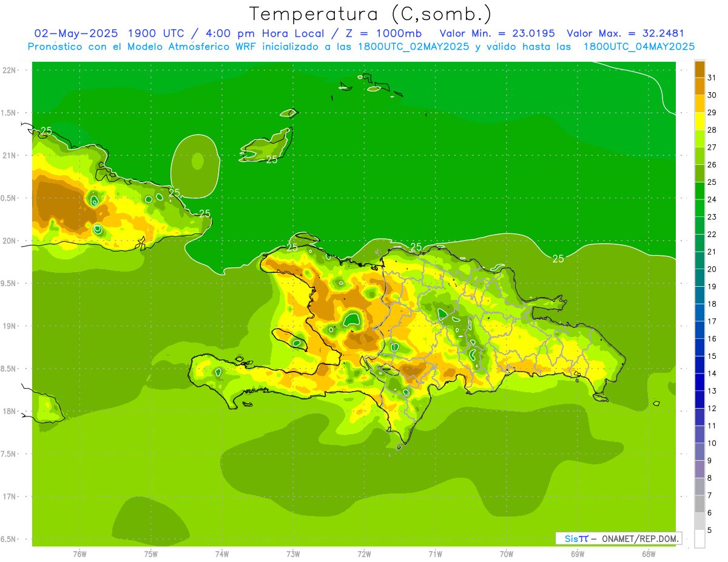This screenshot has height=562, width=728.
Task: Click the '69W' longitude axis label
Action: 578,554
